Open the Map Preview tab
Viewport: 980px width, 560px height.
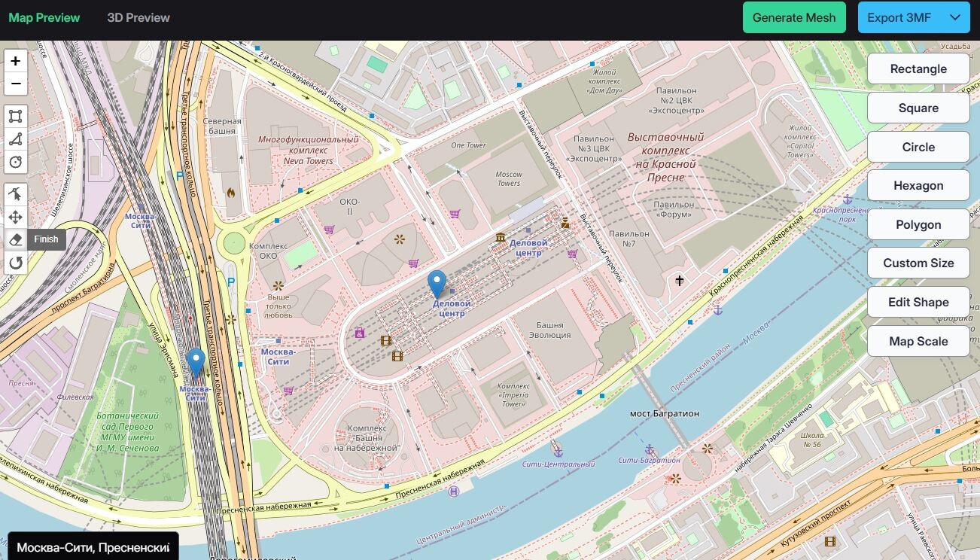click(x=44, y=17)
